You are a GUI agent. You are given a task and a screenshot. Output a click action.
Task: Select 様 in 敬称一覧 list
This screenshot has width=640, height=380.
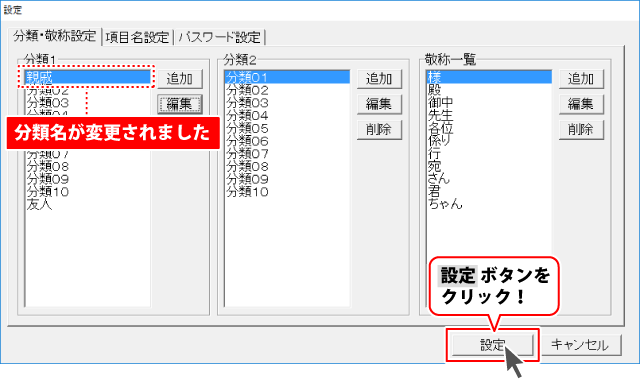pyautogui.click(x=489, y=77)
